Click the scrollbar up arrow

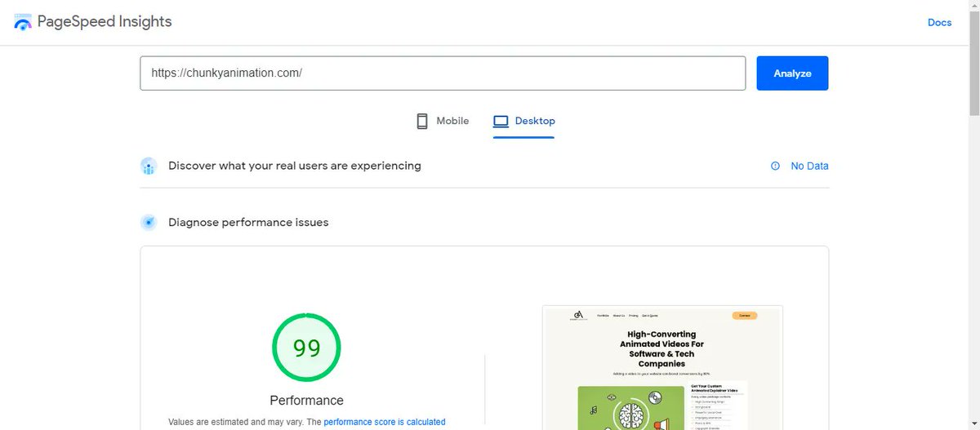973,7
